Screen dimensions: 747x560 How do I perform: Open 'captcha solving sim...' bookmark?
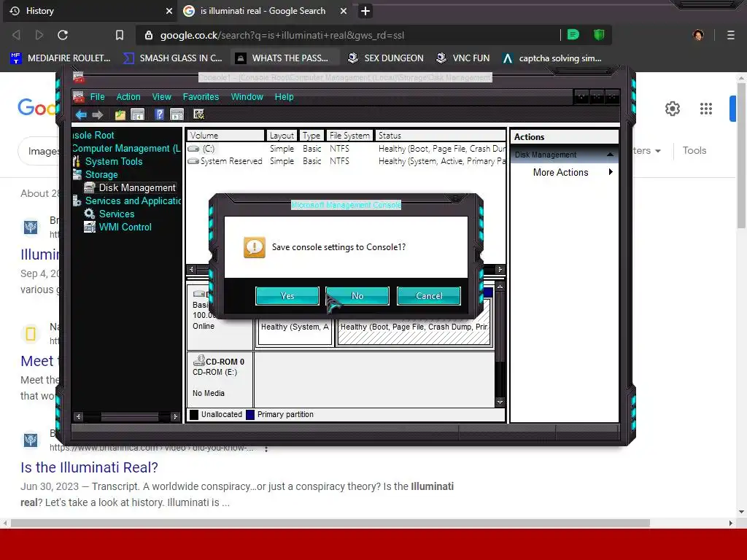point(552,58)
